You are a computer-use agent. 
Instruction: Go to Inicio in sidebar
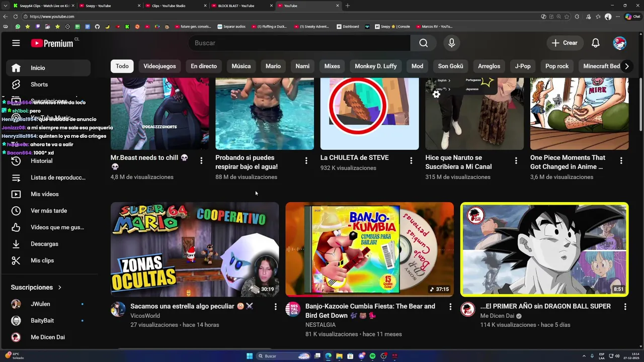click(x=48, y=68)
